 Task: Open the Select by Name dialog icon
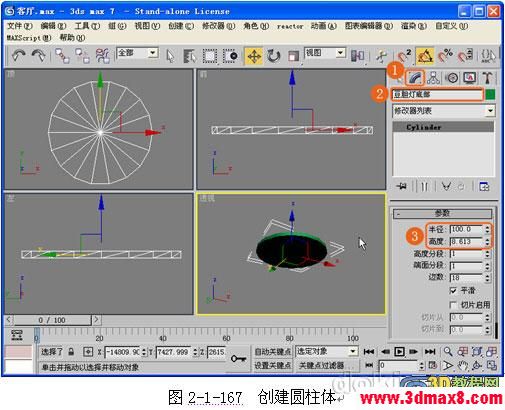[x=190, y=56]
